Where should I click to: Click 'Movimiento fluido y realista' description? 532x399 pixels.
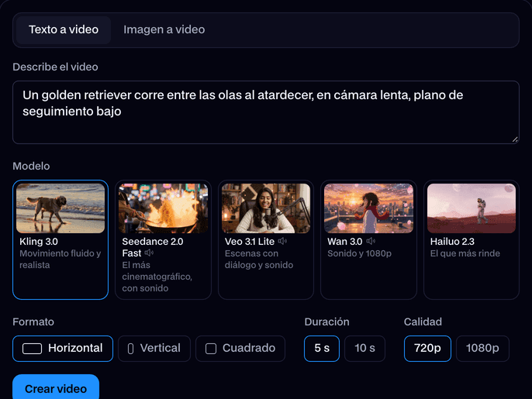coord(60,259)
